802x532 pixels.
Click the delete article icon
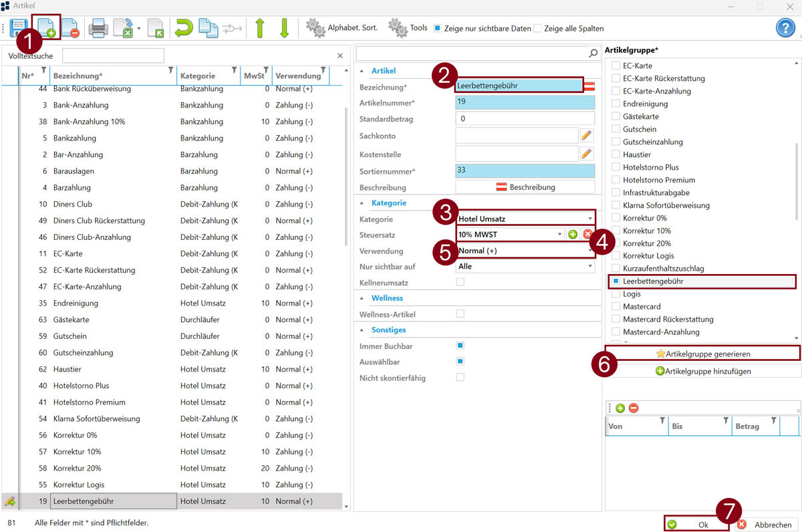coord(70,28)
